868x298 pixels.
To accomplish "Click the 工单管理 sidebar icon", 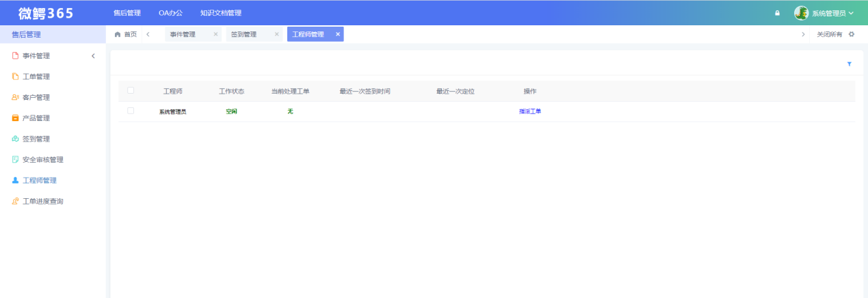I will [15, 77].
